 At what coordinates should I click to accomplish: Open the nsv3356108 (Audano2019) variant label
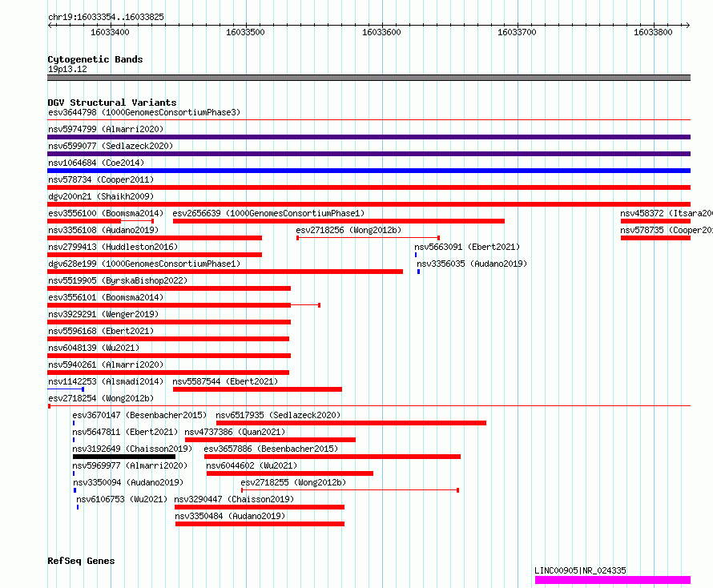coord(103,230)
